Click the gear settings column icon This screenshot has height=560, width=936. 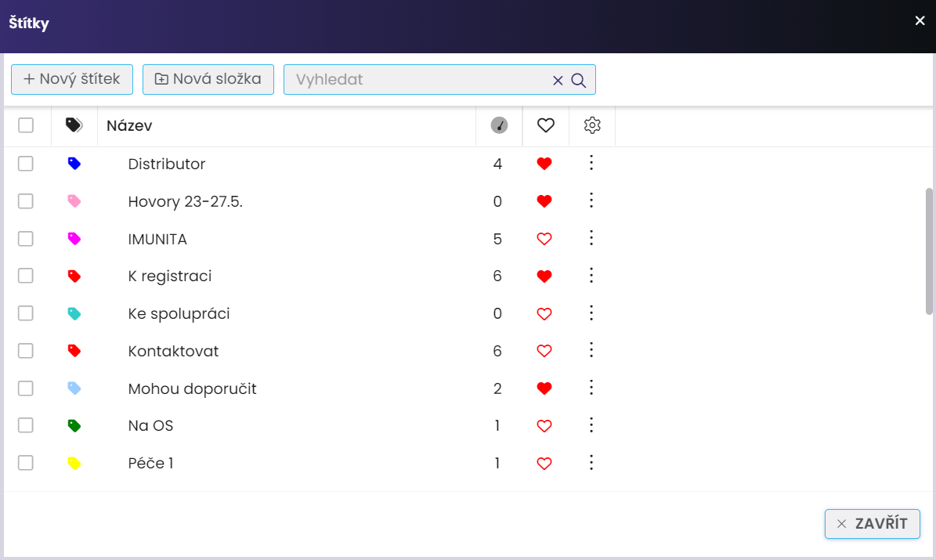592,125
